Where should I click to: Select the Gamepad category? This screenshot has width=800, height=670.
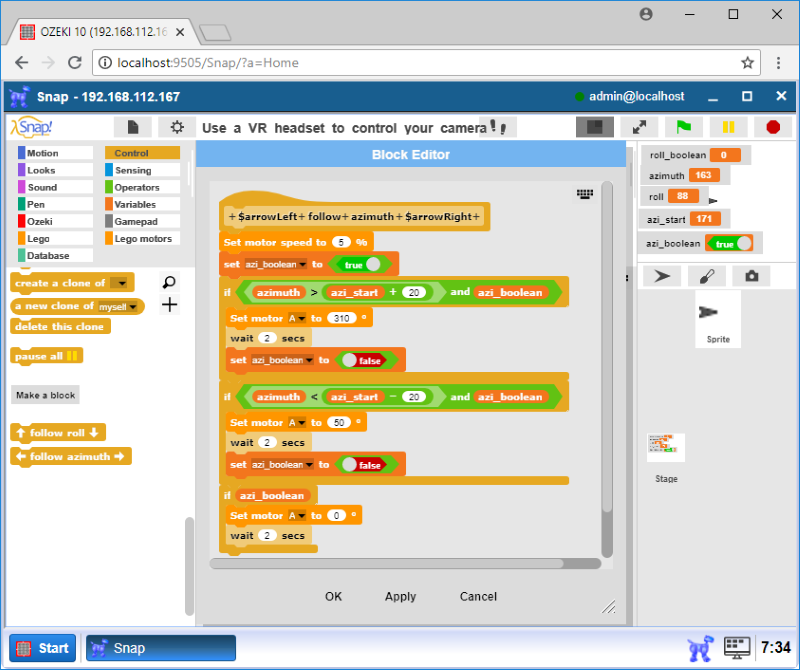(142, 221)
